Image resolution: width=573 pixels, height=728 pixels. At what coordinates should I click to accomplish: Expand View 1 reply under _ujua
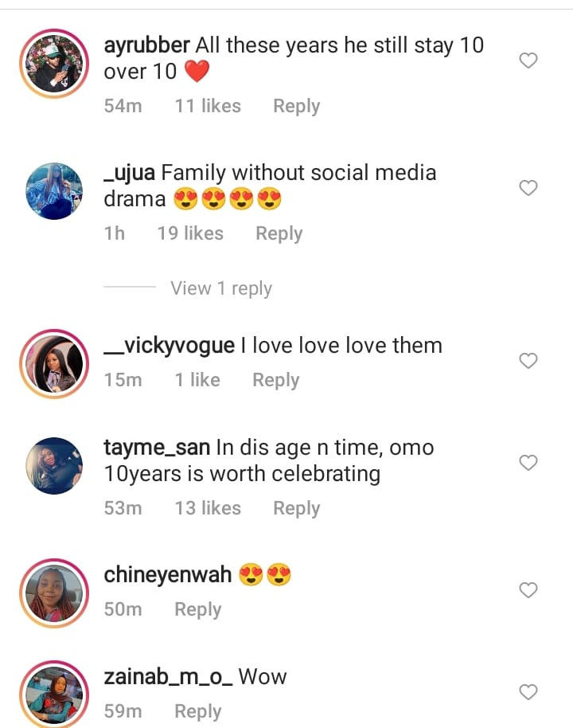tap(220, 288)
